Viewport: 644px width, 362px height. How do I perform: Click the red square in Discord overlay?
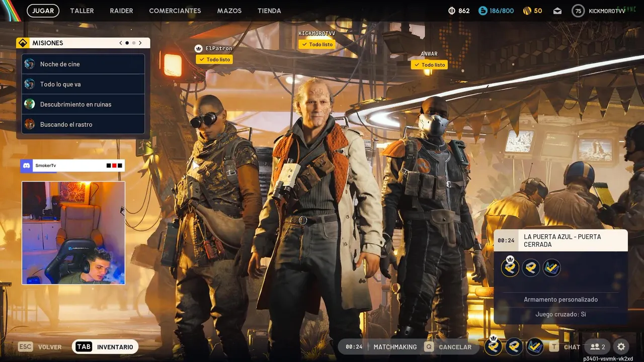tap(114, 165)
